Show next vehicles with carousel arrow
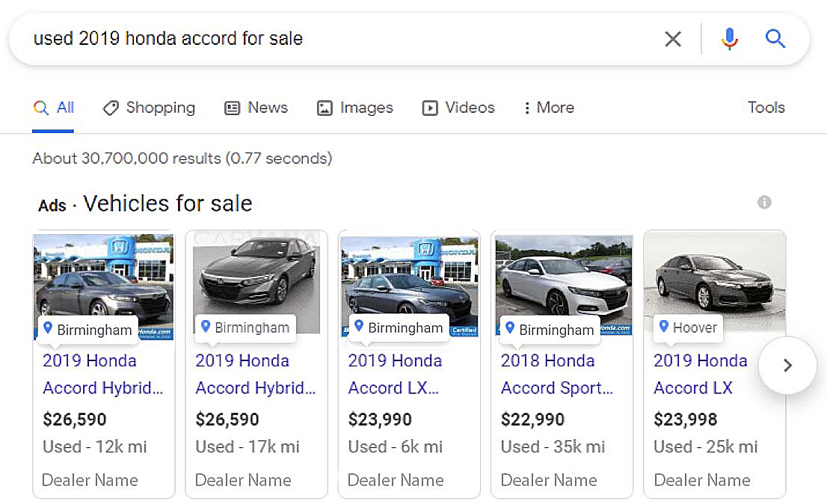Screen dimensions: 827x504 [x=787, y=365]
